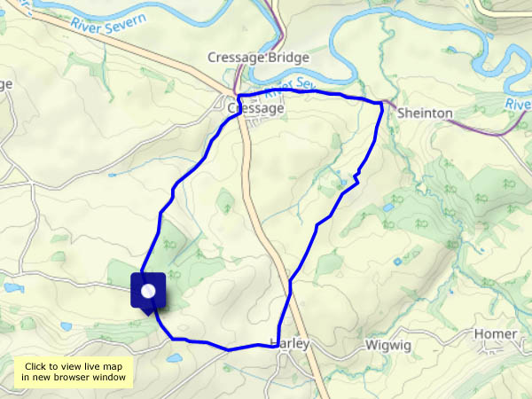
Task: Click the 'Click to view live map' box
Action: pyautogui.click(x=74, y=372)
